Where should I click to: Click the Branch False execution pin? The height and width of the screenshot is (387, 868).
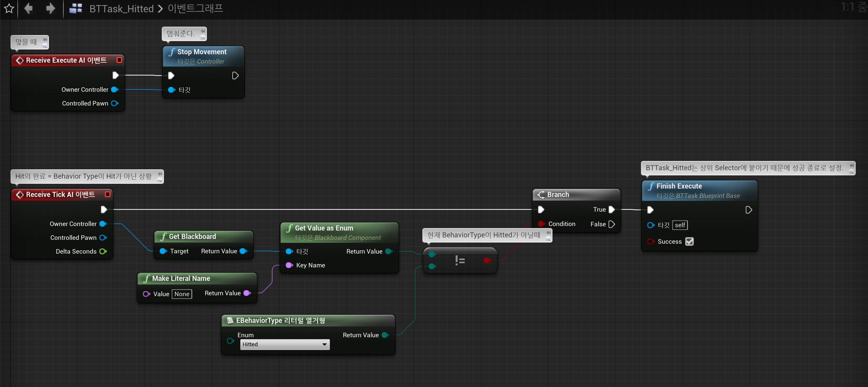[612, 224]
